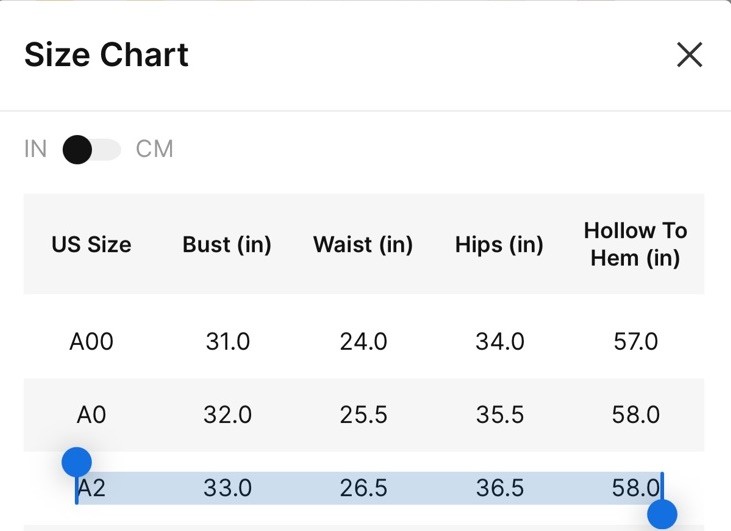Tap the lower text selection handle

[662, 514]
